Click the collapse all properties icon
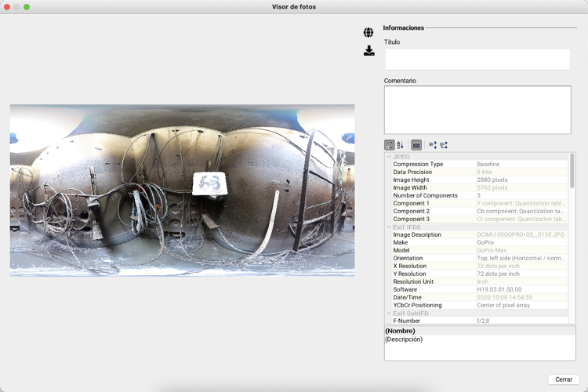 pos(444,145)
